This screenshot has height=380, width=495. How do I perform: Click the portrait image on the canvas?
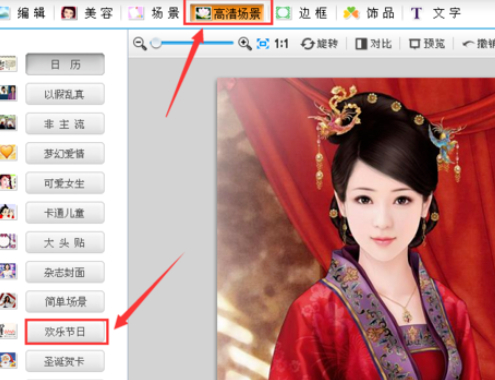pos(356,229)
